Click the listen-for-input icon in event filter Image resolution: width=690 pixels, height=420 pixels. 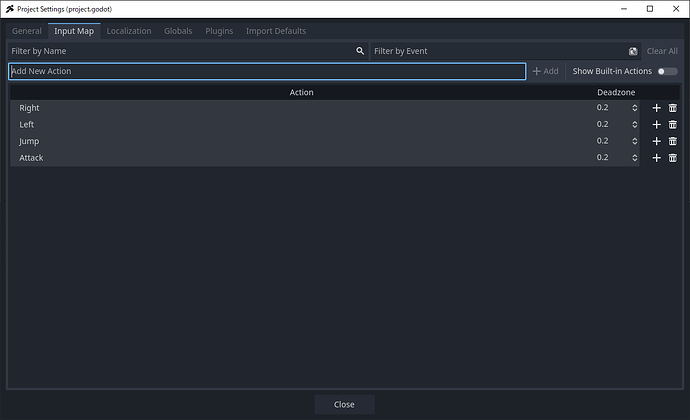coord(633,51)
